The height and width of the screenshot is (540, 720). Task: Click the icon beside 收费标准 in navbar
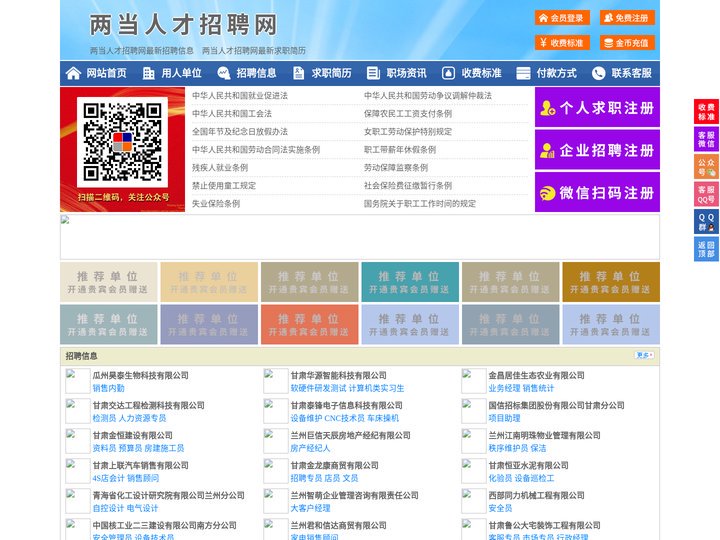[x=448, y=73]
